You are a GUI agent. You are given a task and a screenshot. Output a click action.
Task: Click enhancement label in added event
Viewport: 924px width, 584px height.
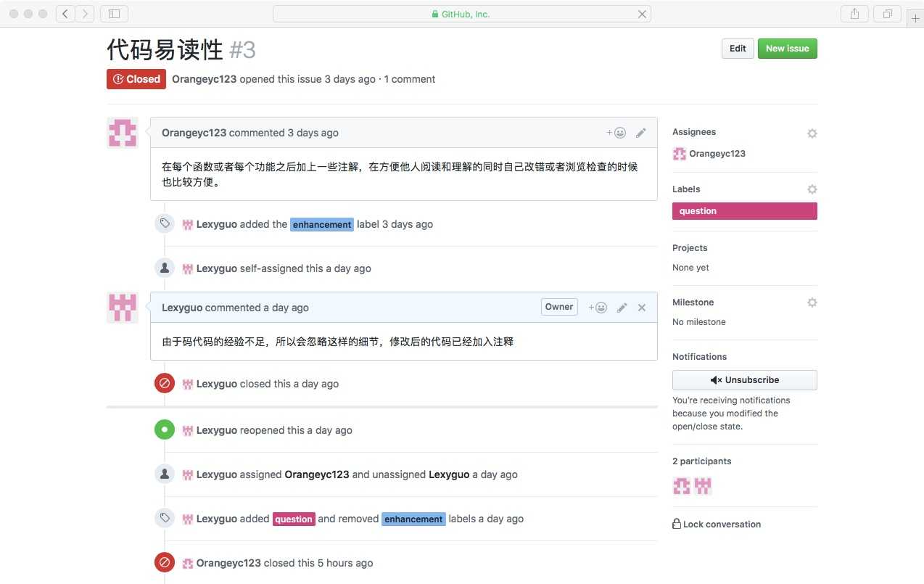pyautogui.click(x=322, y=224)
